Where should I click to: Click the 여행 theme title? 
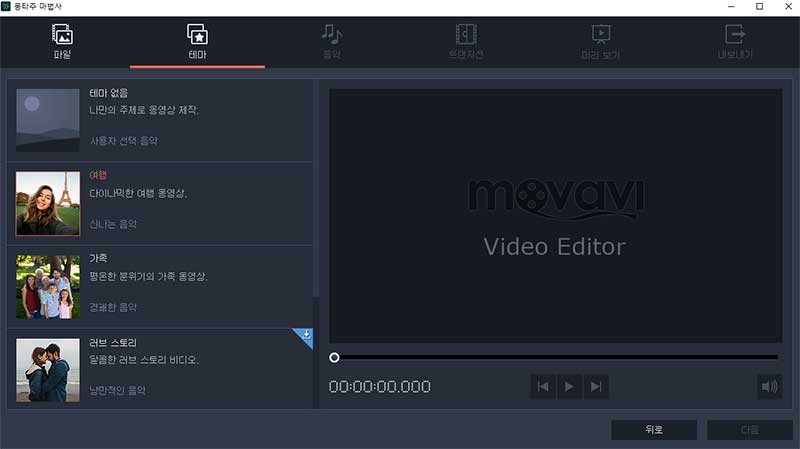tap(98, 175)
